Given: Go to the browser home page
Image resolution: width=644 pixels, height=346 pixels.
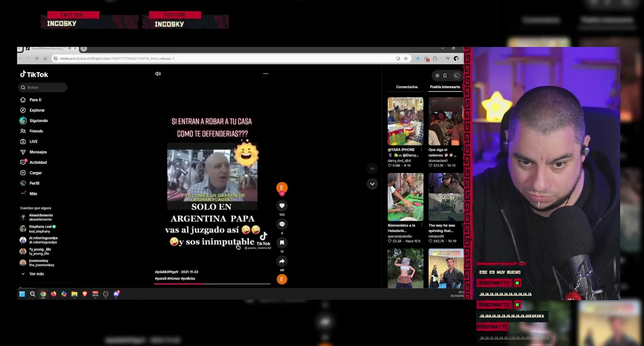Looking at the screenshot, I should (x=45, y=59).
